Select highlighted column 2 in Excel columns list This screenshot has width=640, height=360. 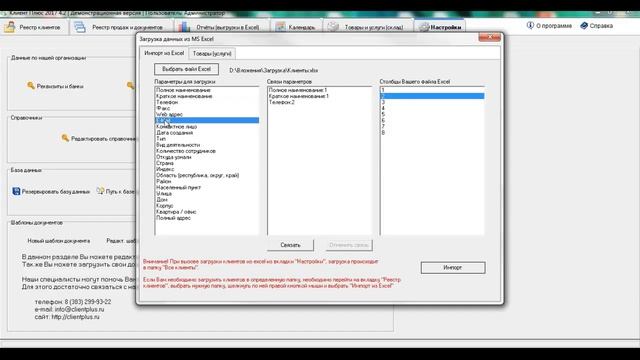pos(432,96)
